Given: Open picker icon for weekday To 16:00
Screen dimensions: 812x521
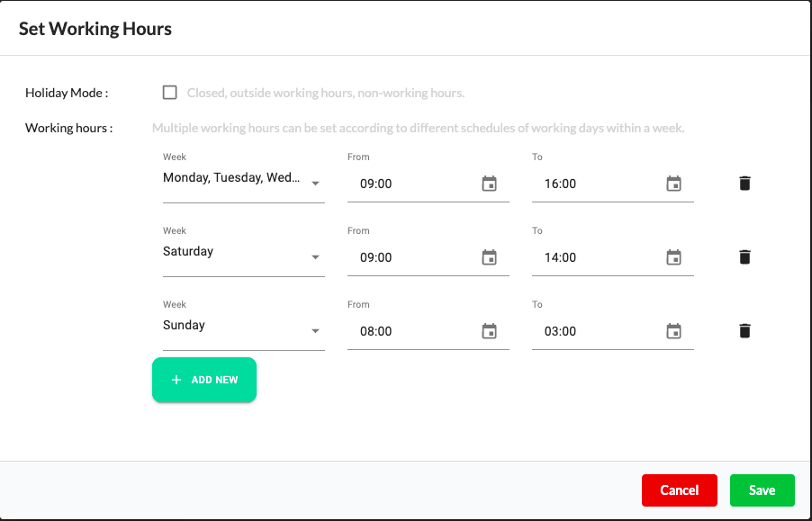Looking at the screenshot, I should tap(673, 184).
